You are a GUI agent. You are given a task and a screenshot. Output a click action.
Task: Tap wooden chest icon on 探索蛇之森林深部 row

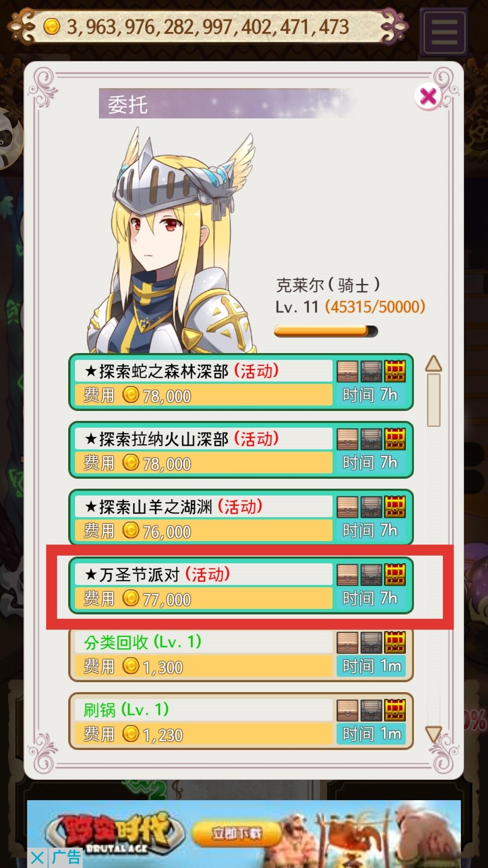point(347,371)
